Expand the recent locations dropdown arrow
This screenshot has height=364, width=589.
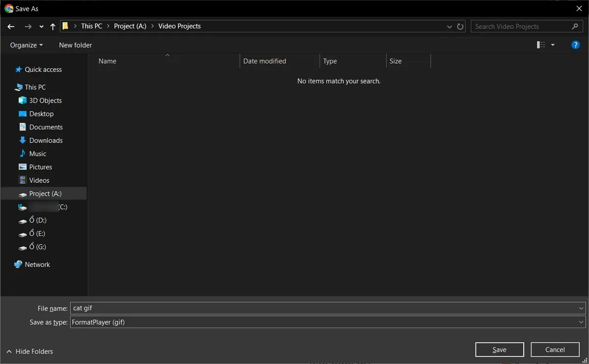(x=41, y=26)
